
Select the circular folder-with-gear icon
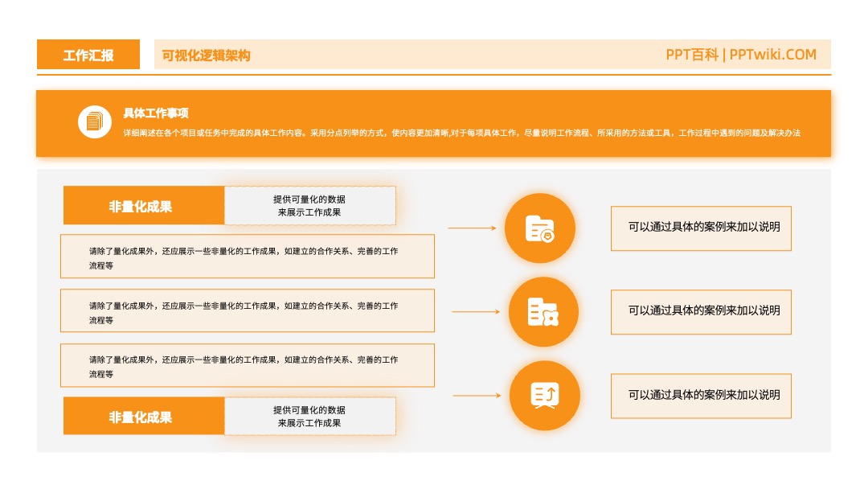pos(543,312)
